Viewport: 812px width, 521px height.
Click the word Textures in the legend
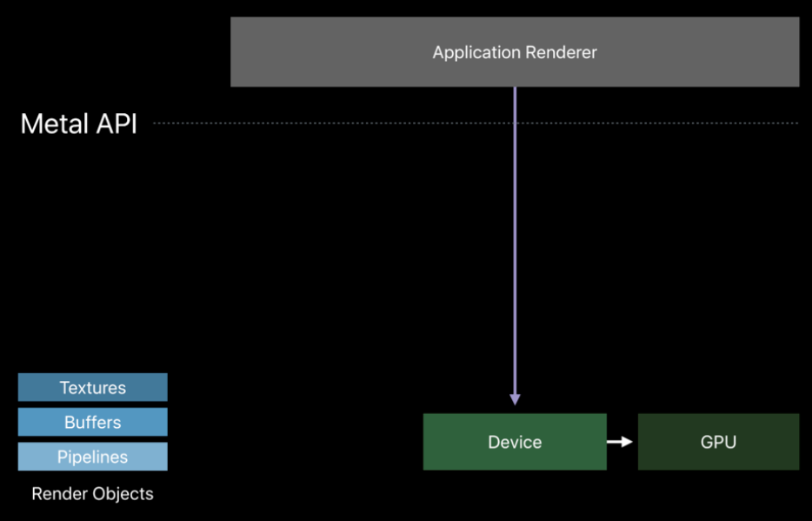(x=92, y=388)
